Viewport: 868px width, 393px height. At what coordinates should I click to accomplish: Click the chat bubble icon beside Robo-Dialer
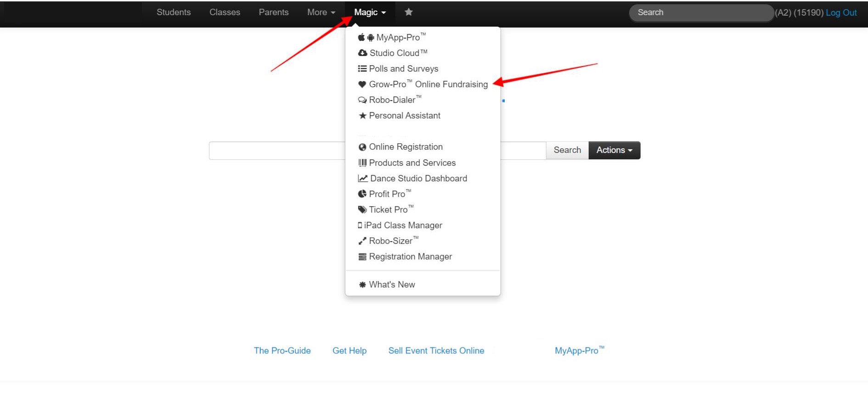pyautogui.click(x=362, y=100)
